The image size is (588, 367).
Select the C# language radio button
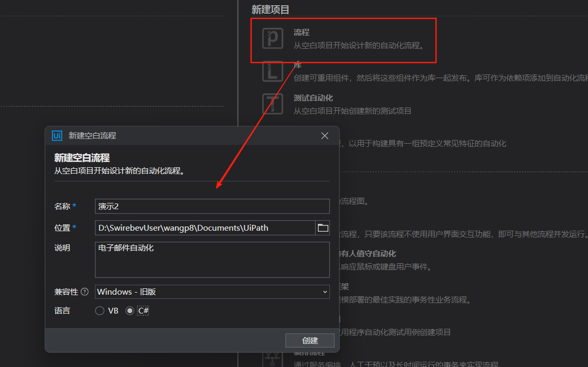[130, 311]
